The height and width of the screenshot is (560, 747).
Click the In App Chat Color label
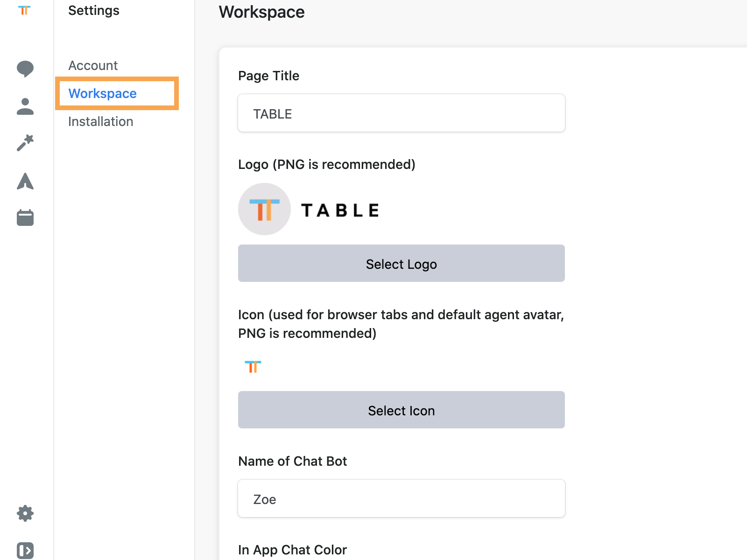[293, 550]
